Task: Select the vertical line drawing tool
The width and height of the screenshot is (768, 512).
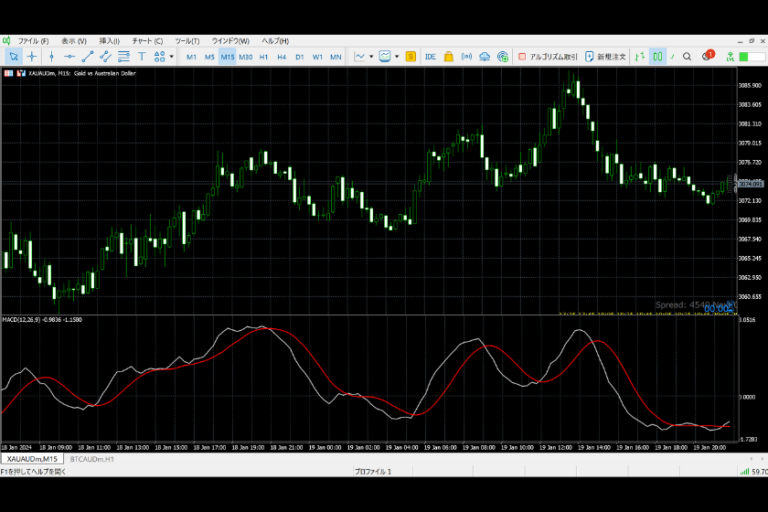Action: (51, 57)
